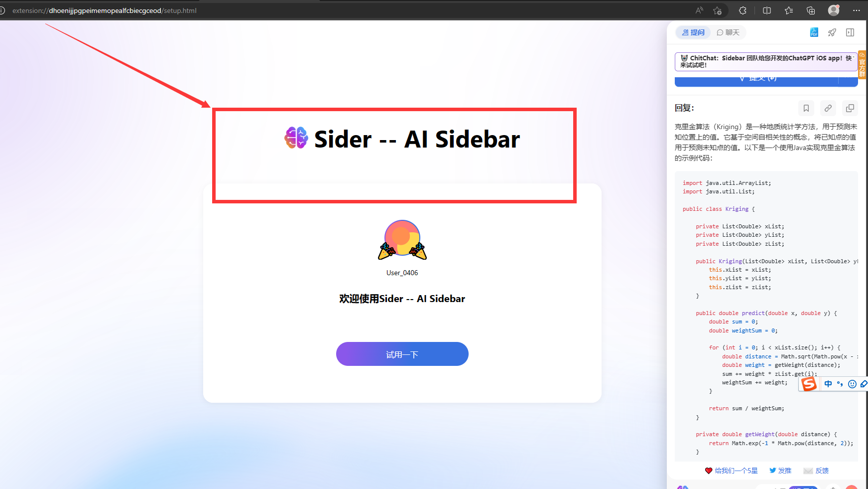Open the PDF chat icon
868x489 pixels.
click(814, 32)
